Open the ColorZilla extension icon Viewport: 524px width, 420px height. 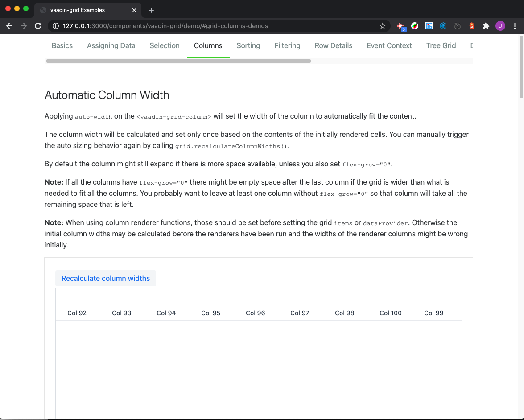(415, 26)
